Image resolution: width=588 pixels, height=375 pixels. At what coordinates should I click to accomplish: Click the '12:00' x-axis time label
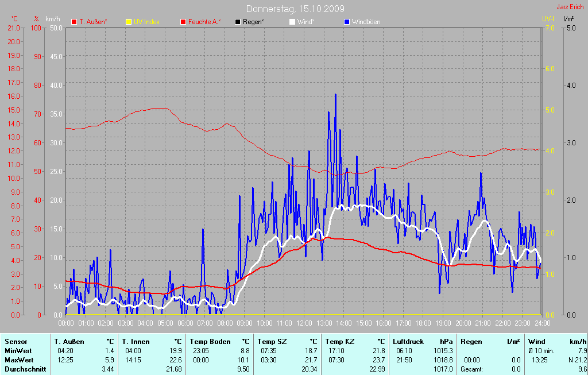pos(304,323)
